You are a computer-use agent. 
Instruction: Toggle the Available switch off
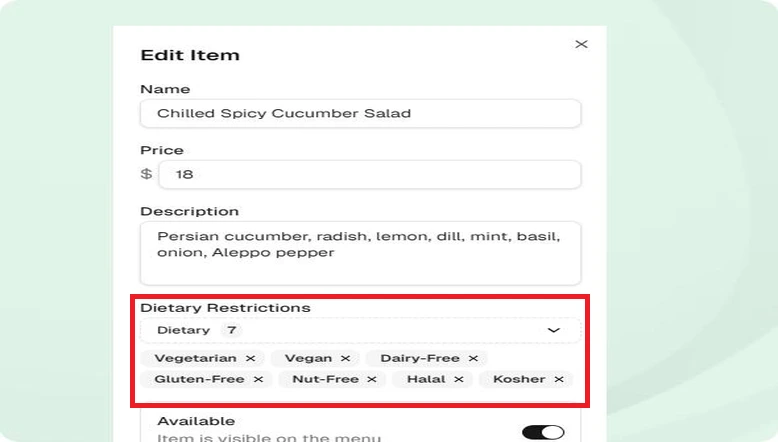tap(543, 432)
